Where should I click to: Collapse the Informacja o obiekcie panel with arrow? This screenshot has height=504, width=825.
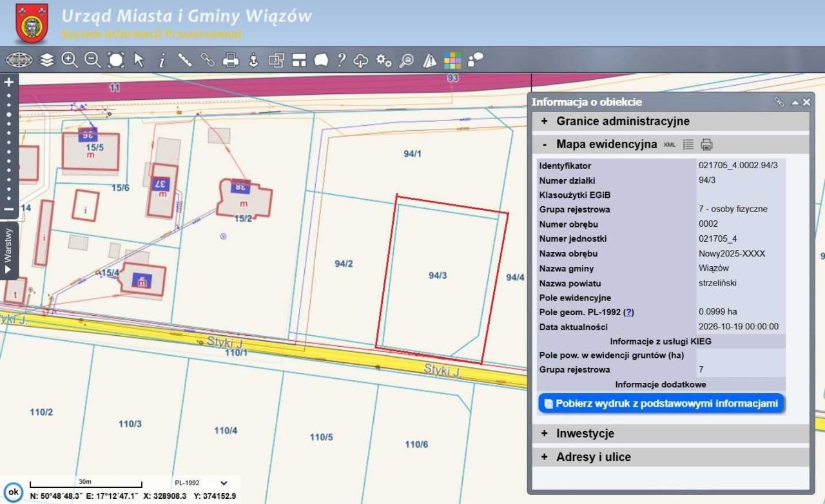795,102
